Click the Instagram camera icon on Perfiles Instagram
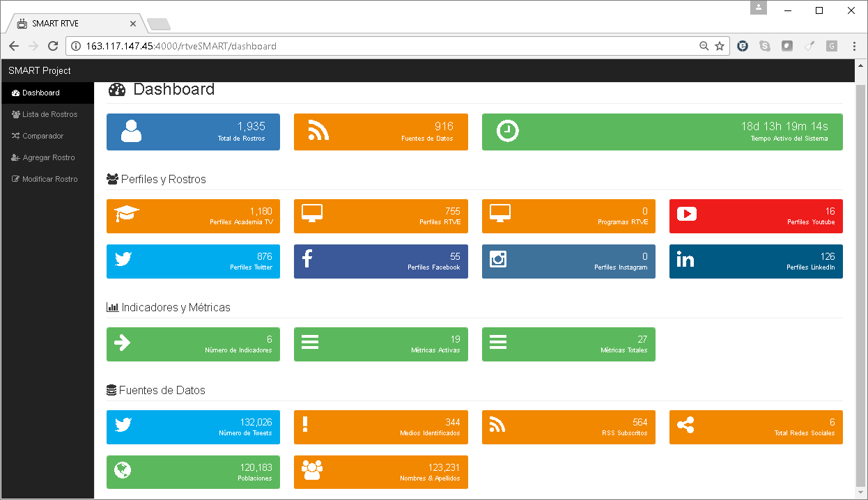 point(498,259)
